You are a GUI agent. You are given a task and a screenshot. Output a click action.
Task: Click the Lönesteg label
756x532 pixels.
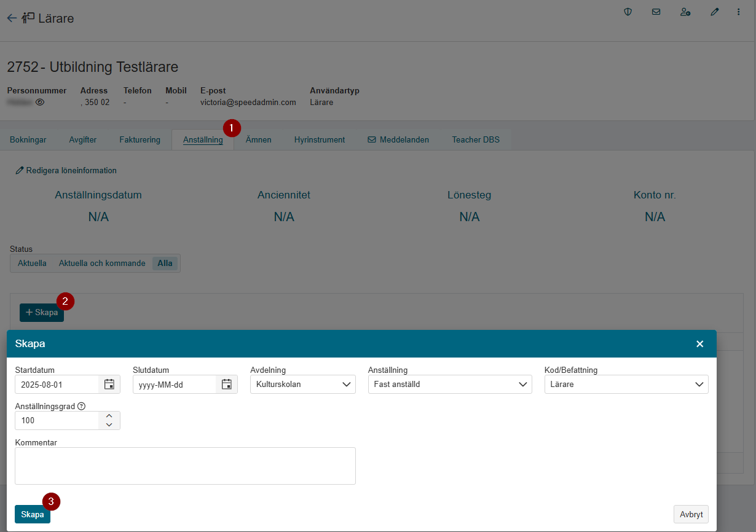[x=470, y=195]
